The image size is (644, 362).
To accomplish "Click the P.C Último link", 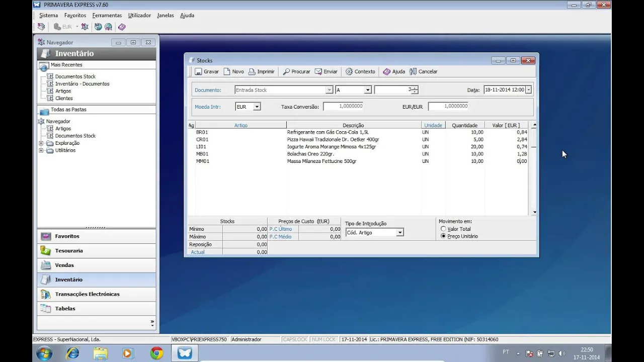I will pyautogui.click(x=281, y=229).
